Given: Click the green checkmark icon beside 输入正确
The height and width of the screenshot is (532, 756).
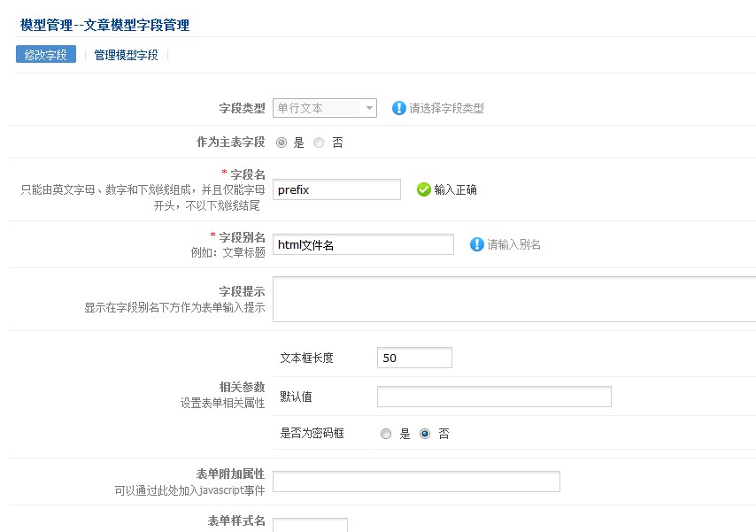Looking at the screenshot, I should tap(423, 189).
